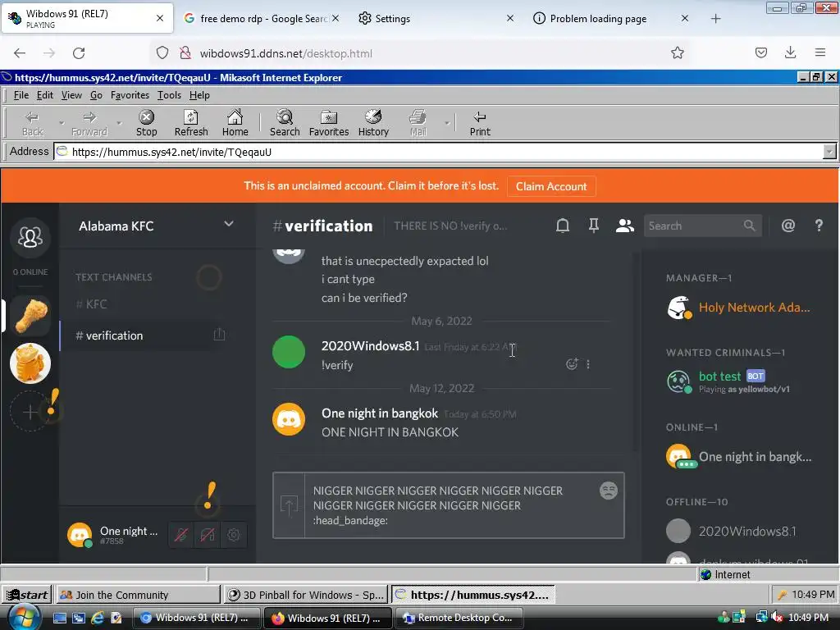Toggle the member list icon
840x630 pixels.
(x=624, y=226)
